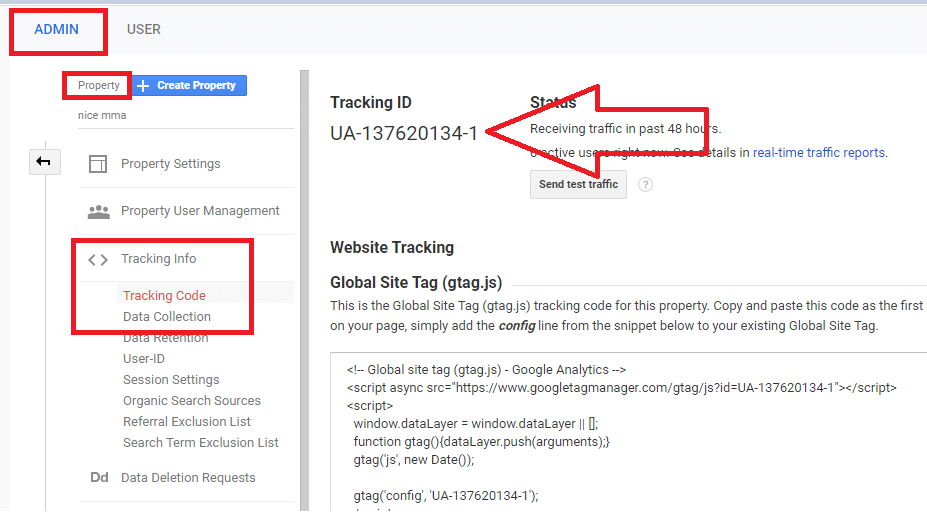Click the Dd Data Deletion icon

click(99, 477)
